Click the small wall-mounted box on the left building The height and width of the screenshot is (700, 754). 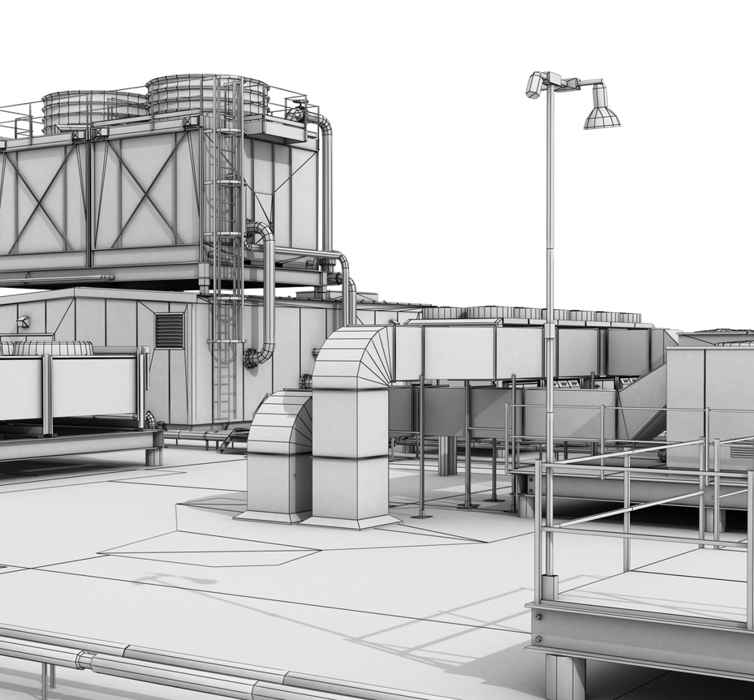click(24, 322)
